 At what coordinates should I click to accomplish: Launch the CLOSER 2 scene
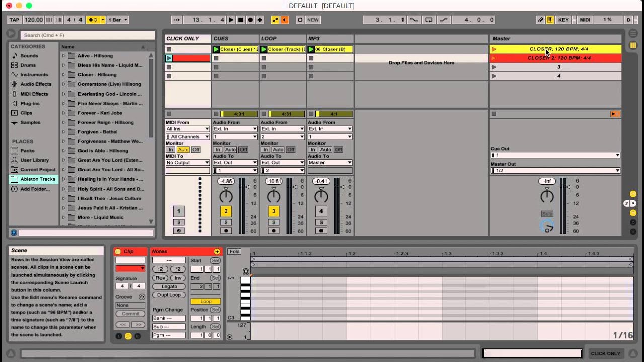494,58
